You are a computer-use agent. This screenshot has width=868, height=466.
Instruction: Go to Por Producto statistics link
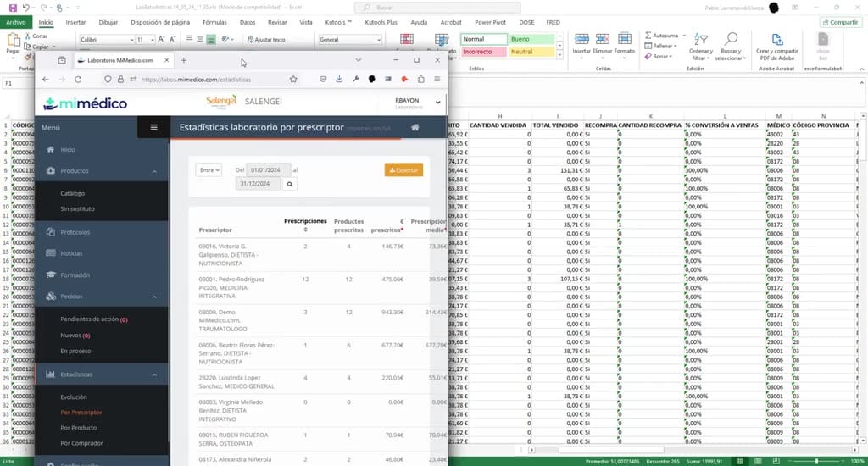click(79, 428)
